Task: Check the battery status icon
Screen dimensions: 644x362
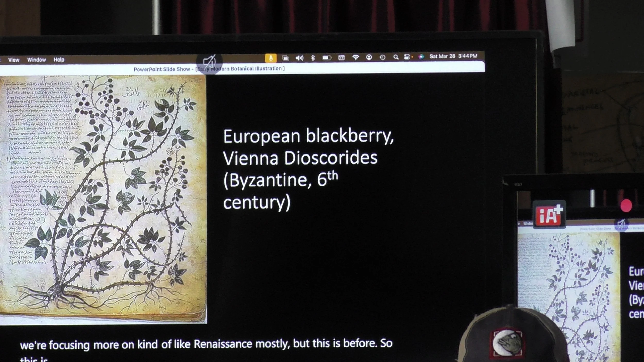Action: (327, 58)
